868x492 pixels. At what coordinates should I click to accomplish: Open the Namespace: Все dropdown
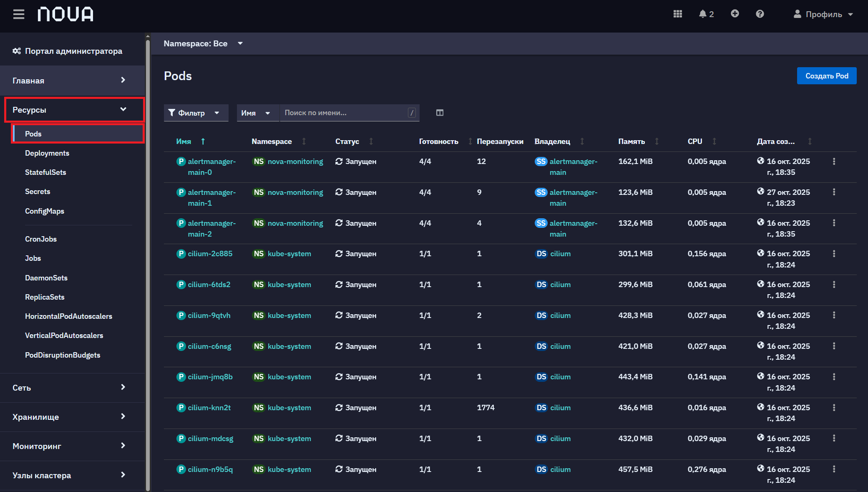203,43
